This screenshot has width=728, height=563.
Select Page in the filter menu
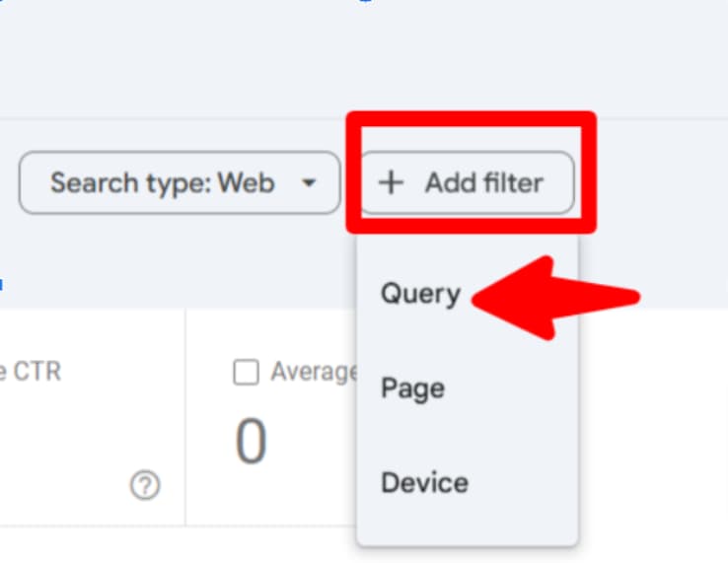coord(412,388)
